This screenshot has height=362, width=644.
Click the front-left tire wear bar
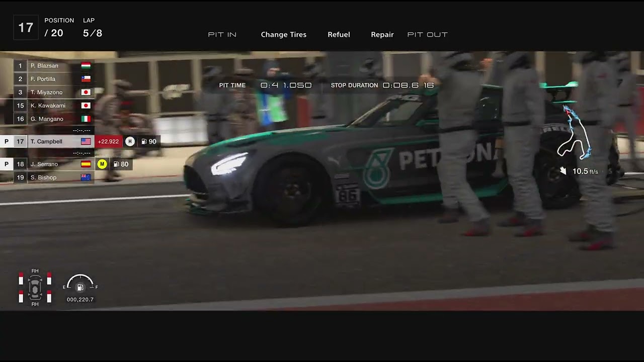pyautogui.click(x=21, y=279)
